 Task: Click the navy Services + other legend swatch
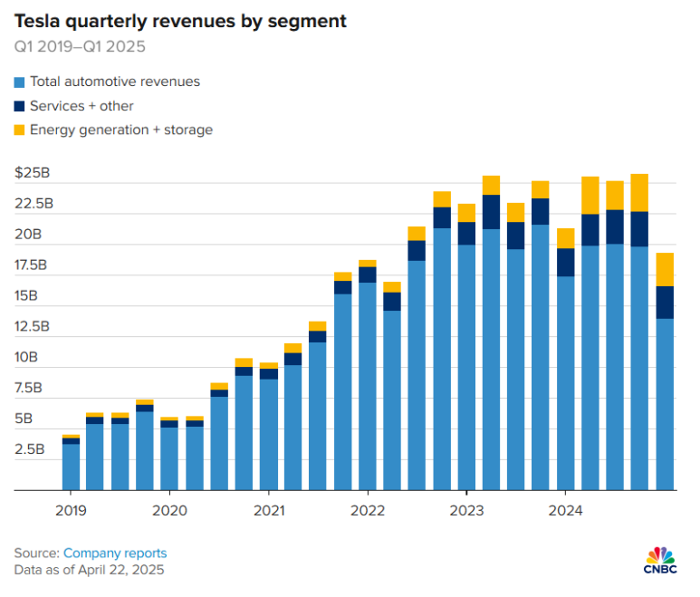[19, 106]
